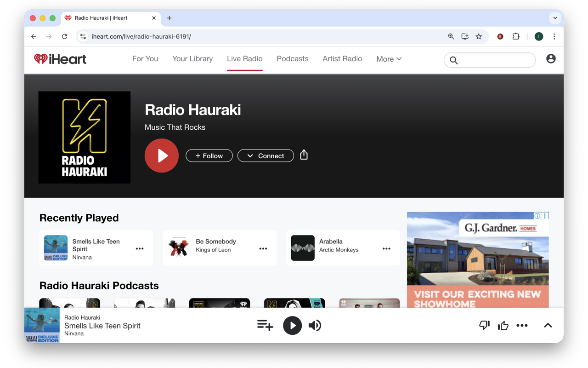
Task: Open Arabella song link
Action: coord(331,241)
